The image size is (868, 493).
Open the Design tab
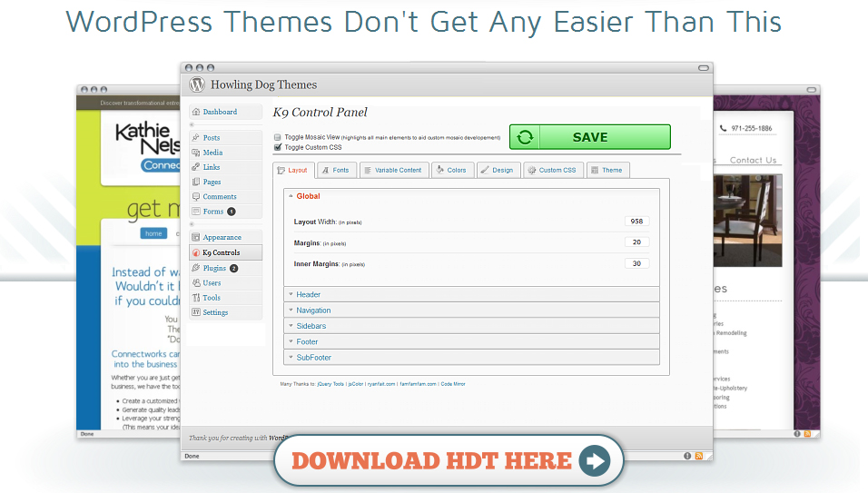(498, 171)
